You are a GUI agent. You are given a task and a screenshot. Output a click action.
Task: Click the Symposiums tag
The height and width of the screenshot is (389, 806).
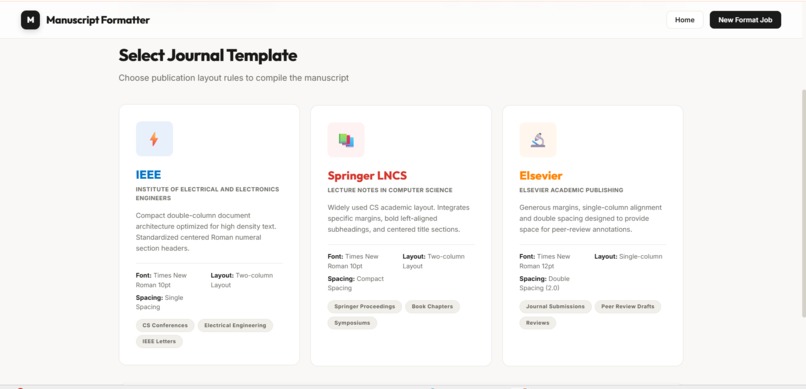point(352,323)
